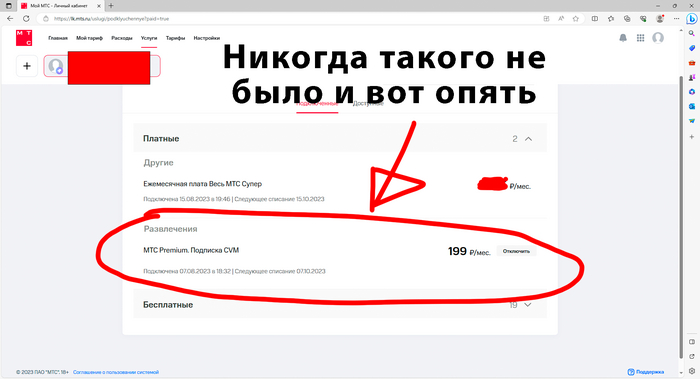Open sidebar Microsoft 365 icon
Viewport: 700px width, 379px height.
point(692,92)
